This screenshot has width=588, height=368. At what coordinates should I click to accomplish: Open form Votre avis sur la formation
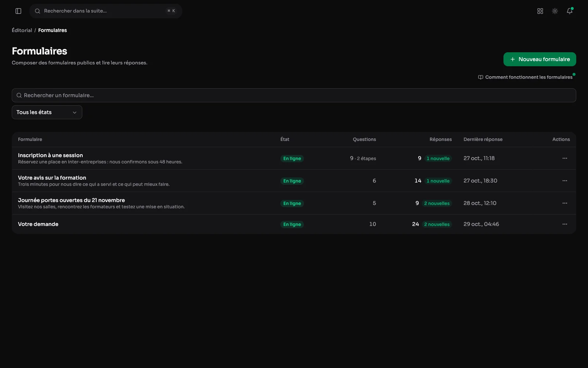point(52,178)
